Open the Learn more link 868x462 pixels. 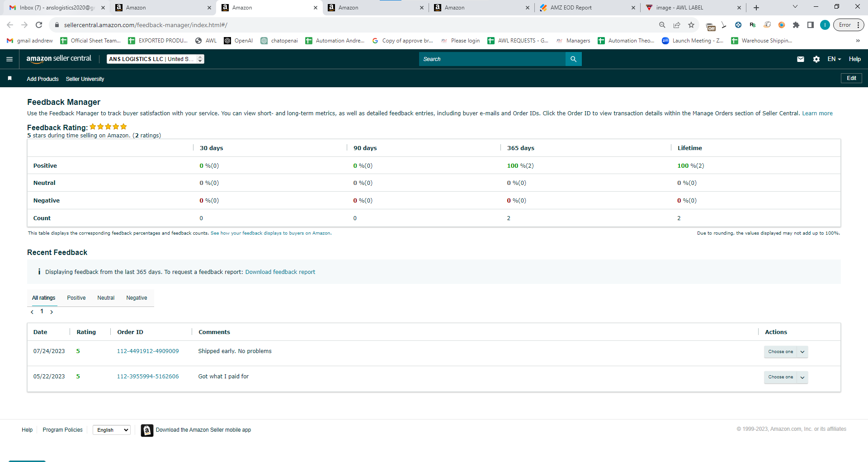pyautogui.click(x=817, y=113)
